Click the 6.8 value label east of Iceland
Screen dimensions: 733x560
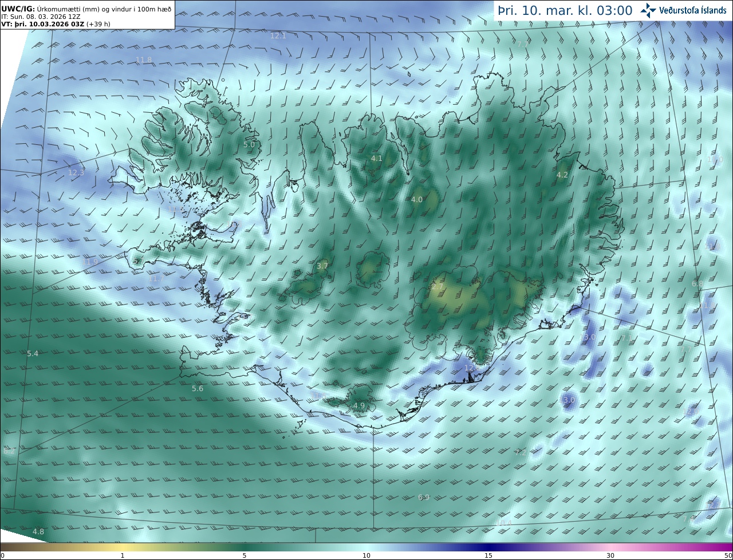tap(697, 284)
